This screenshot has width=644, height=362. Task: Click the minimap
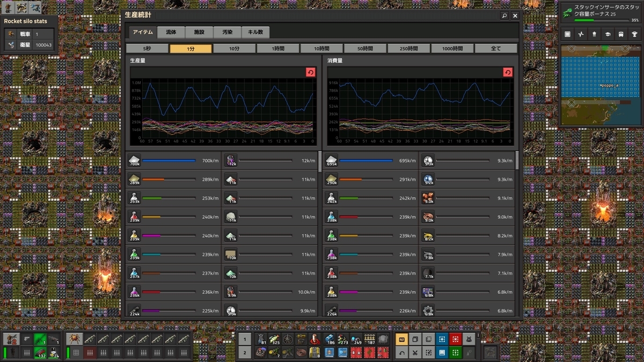click(x=601, y=85)
